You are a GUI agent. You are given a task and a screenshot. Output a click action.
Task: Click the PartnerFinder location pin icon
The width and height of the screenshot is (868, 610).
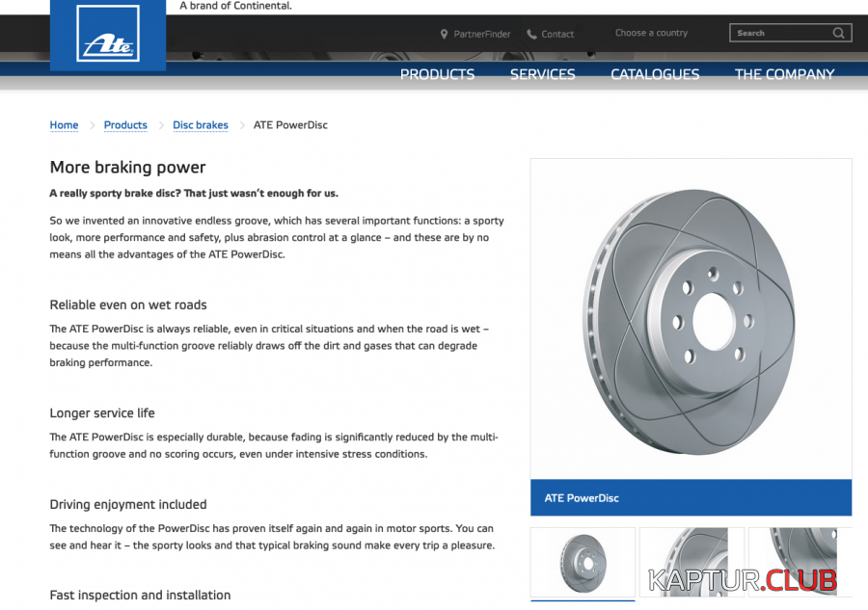445,34
